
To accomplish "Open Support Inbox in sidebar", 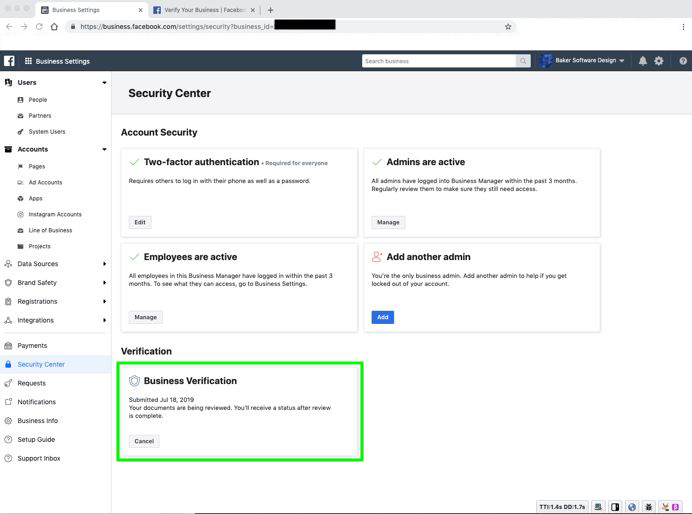I will [x=38, y=458].
